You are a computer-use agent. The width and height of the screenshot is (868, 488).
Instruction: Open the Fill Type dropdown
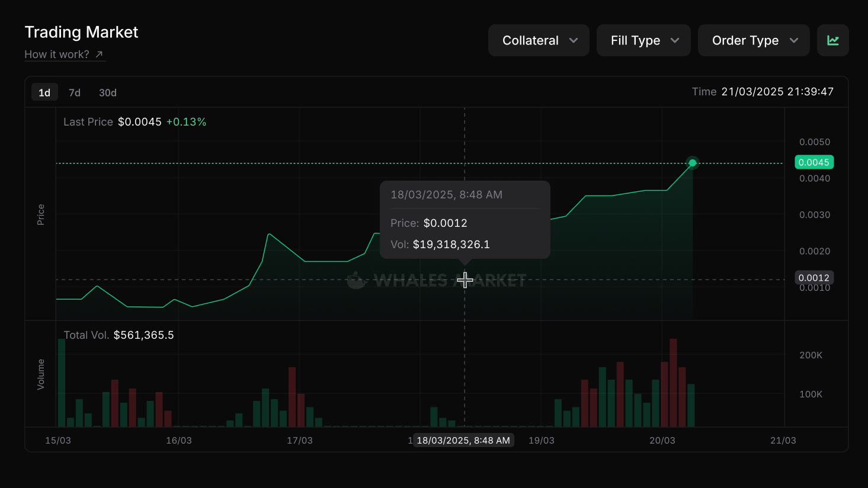tap(643, 40)
